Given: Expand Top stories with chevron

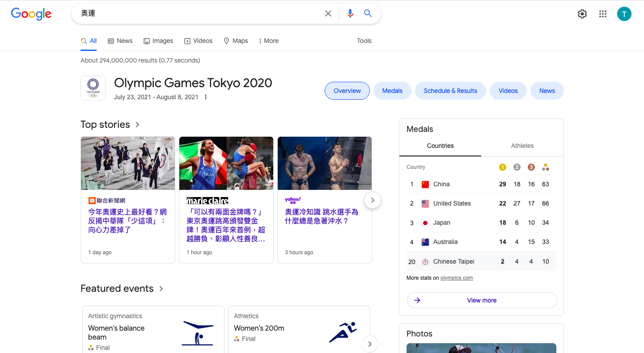Looking at the screenshot, I should [x=137, y=125].
